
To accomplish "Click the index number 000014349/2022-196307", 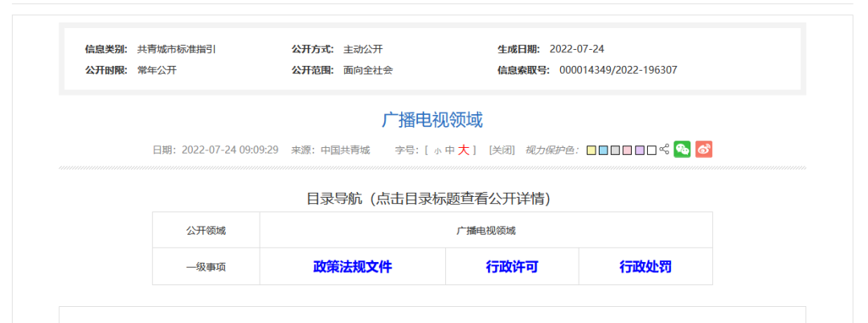I will (618, 70).
